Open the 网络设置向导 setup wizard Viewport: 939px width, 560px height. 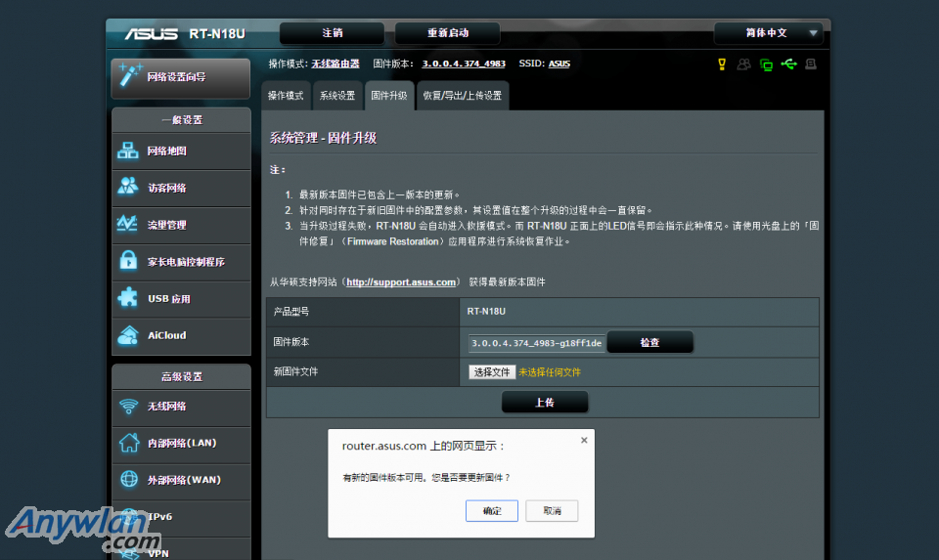(x=180, y=77)
